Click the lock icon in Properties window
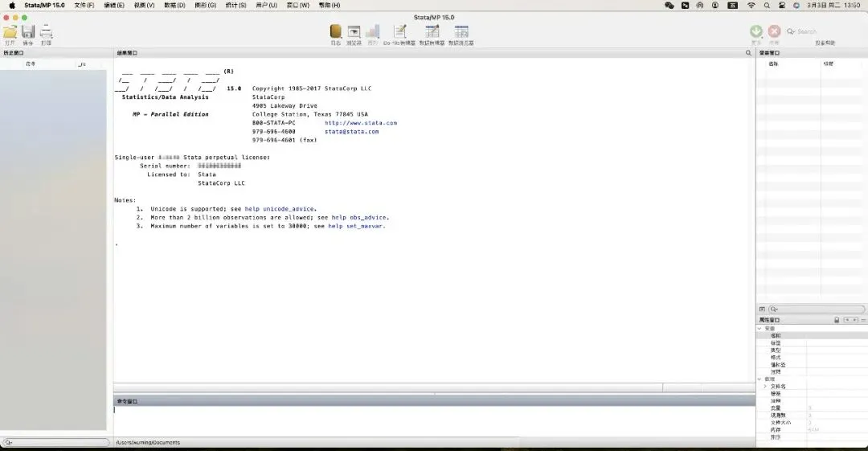 pos(837,320)
